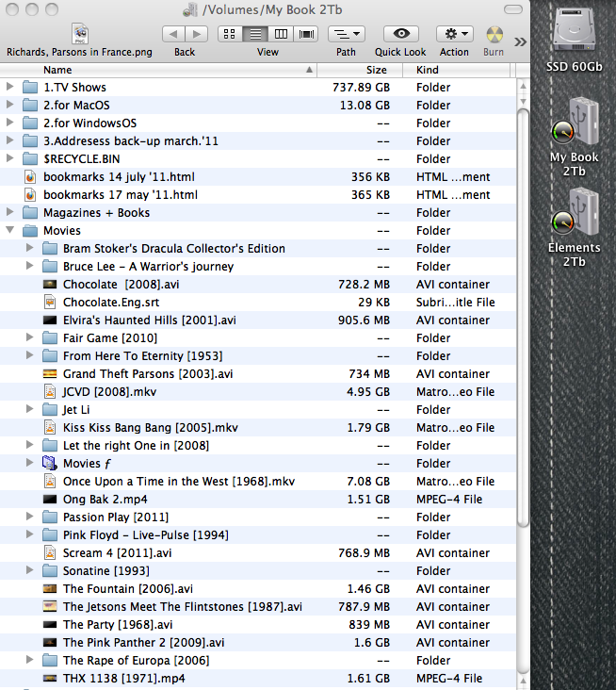Select the Scream 4 [2011].avi icon
Viewport: 616px width, 690px height.
tap(50, 552)
